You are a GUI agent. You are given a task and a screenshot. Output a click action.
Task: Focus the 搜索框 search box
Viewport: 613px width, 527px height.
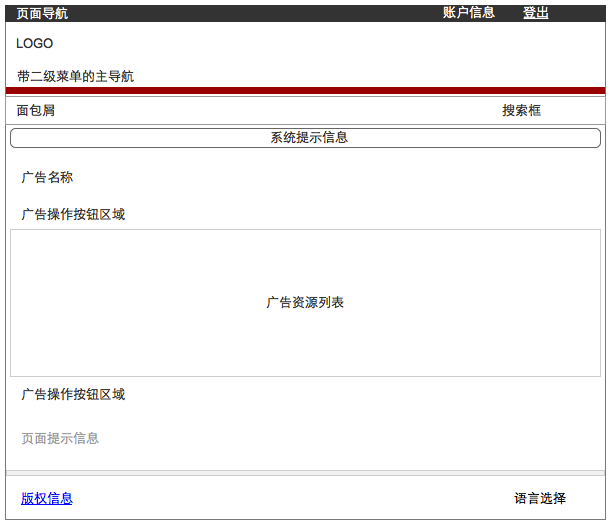tap(521, 110)
